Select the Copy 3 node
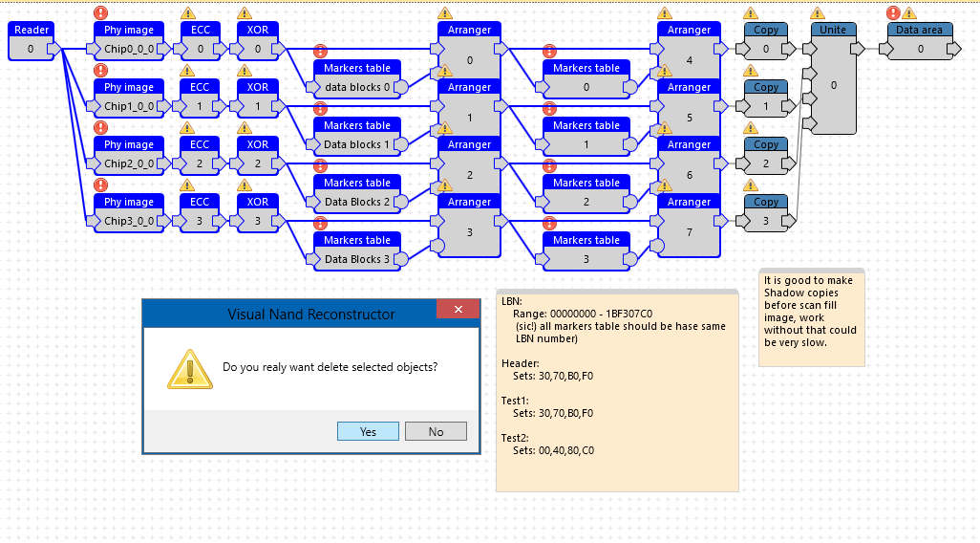Viewport: 980px width, 543px height. pos(766,213)
